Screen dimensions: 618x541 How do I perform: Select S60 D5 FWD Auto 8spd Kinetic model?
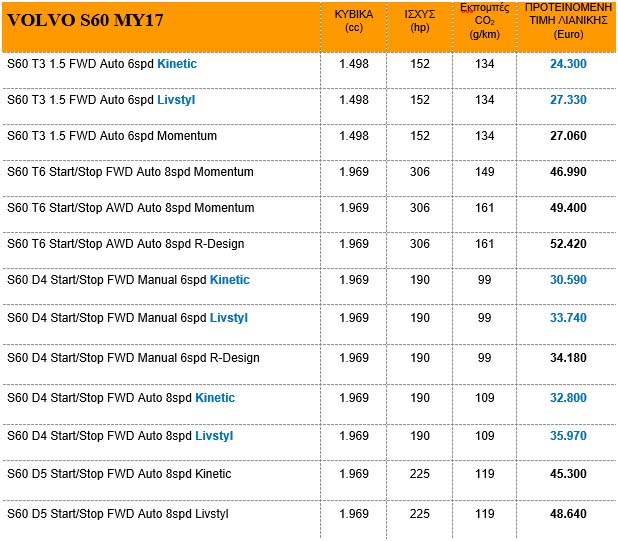(x=119, y=474)
